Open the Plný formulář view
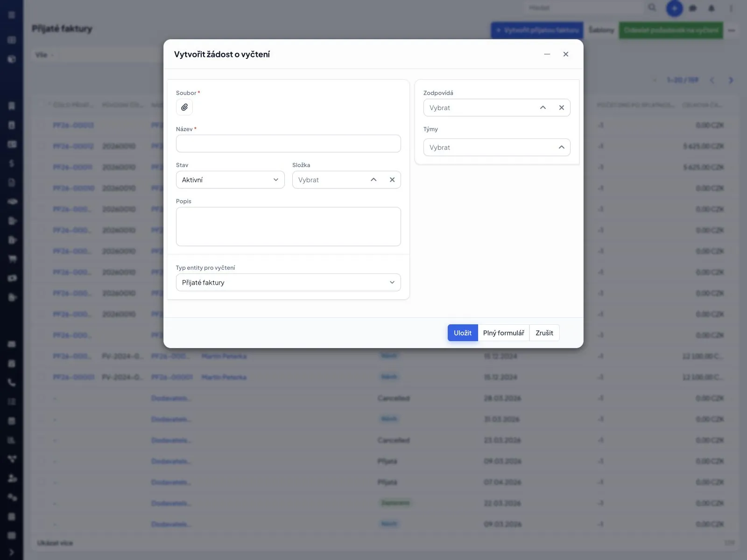 click(504, 333)
